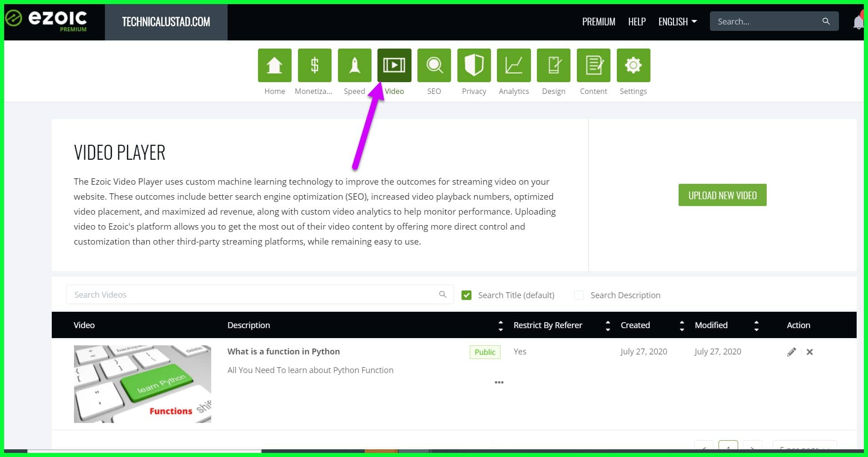Open the three-dot more options for the video
Viewport: 868px width, 457px height.
tap(499, 382)
